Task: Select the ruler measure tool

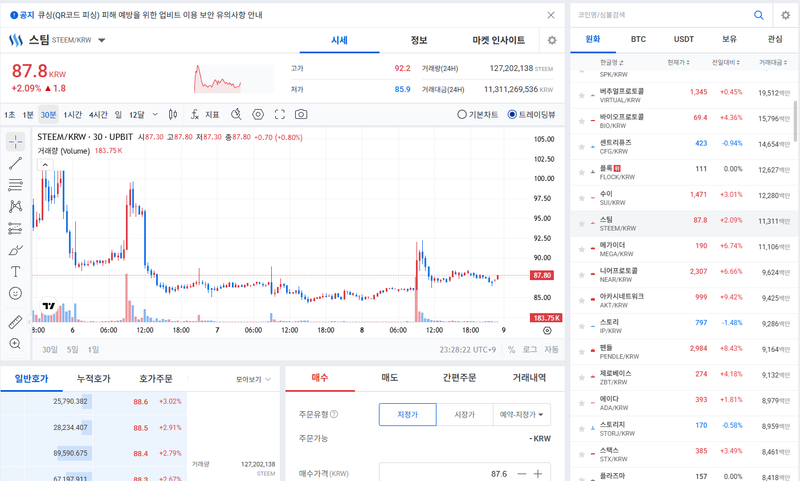Action: point(15,322)
